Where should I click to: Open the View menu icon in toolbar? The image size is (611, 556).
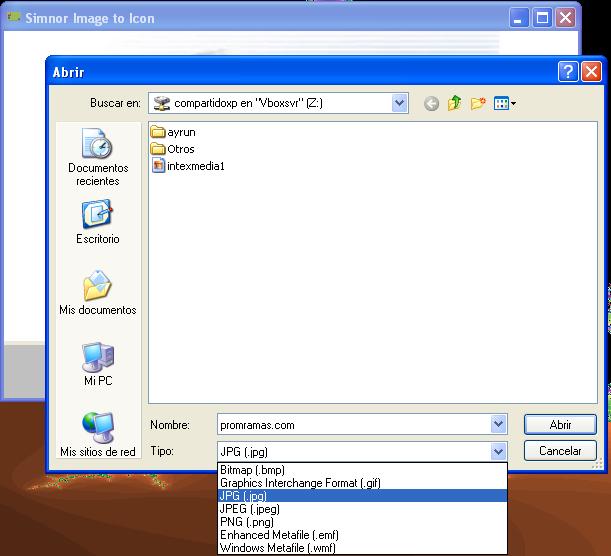[505, 103]
